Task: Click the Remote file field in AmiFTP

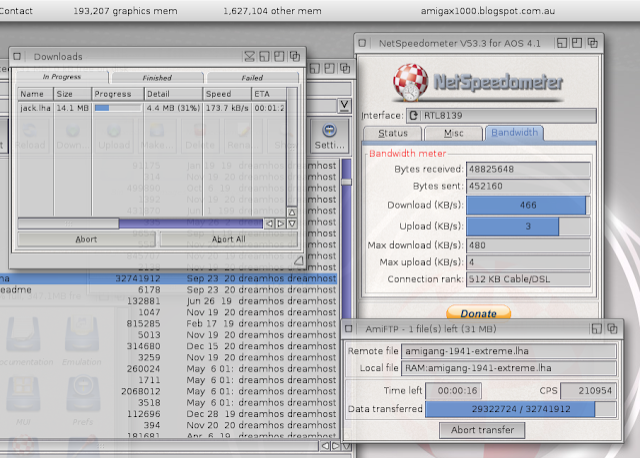Action: [x=509, y=351]
